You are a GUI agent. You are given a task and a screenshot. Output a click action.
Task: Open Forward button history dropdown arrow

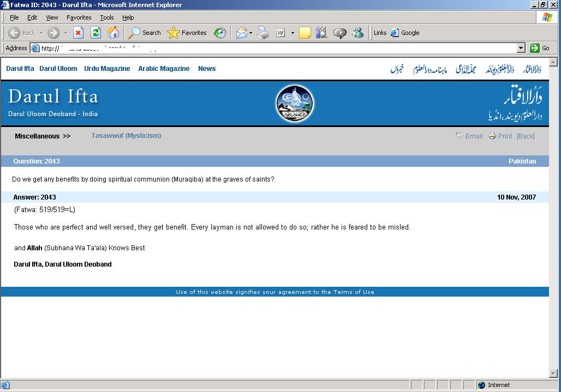click(65, 33)
